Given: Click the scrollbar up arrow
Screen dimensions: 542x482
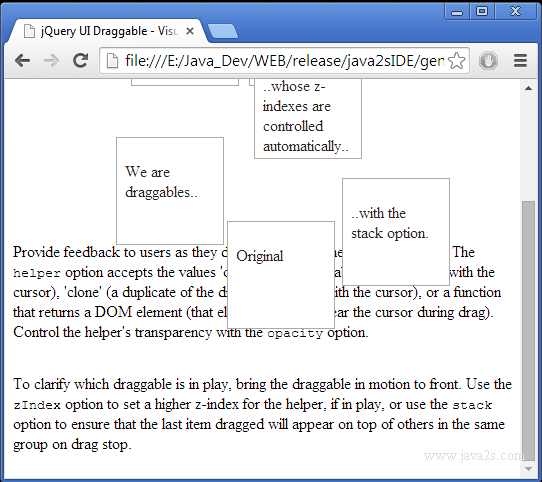Looking at the screenshot, I should click(528, 88).
